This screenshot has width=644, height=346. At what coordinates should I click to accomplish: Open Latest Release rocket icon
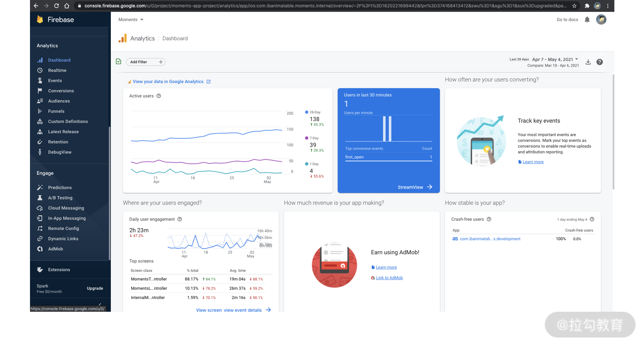point(40,132)
